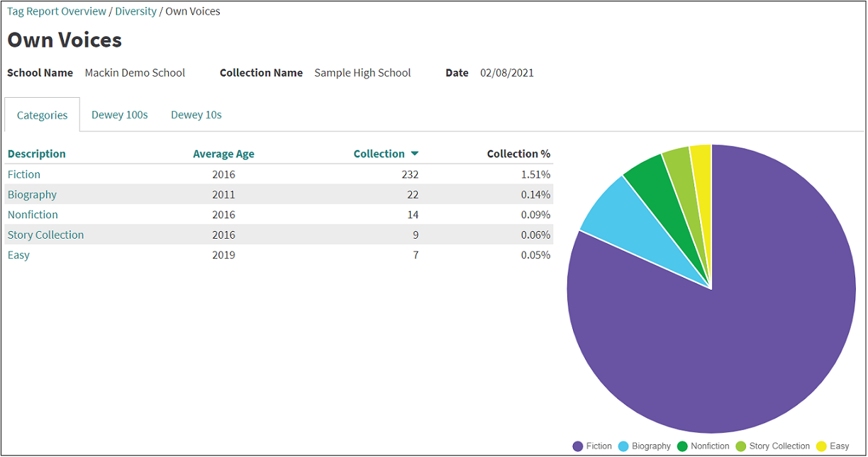
Task: Toggle Nonfiction green legend dot
Action: click(x=682, y=446)
